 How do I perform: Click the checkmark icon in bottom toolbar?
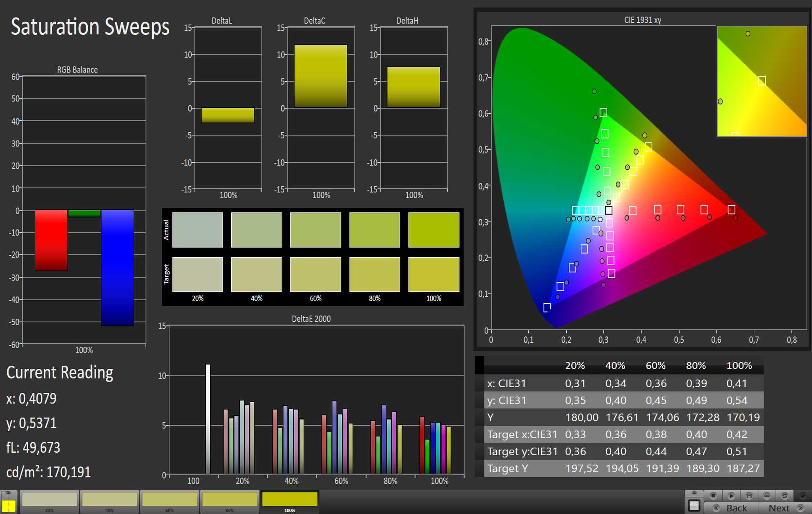tap(803, 496)
